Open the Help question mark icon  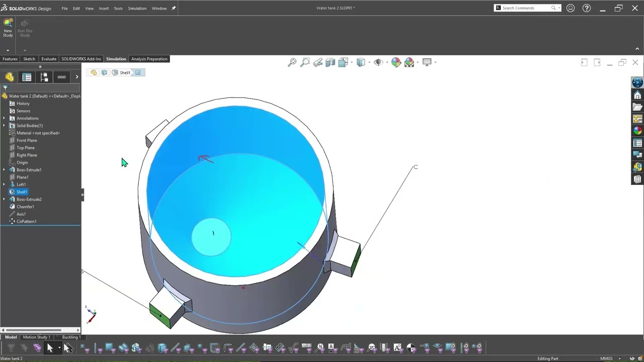(x=587, y=8)
